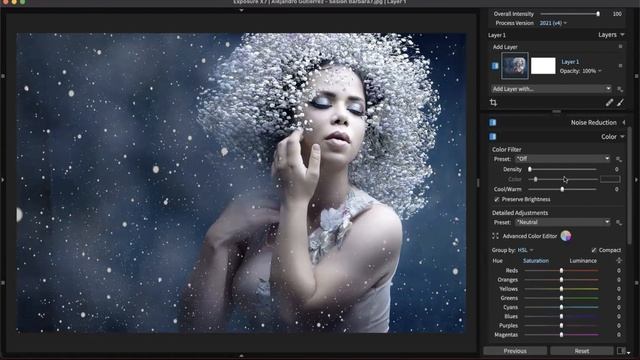Open the Group by HSL dropdown

click(x=525, y=250)
